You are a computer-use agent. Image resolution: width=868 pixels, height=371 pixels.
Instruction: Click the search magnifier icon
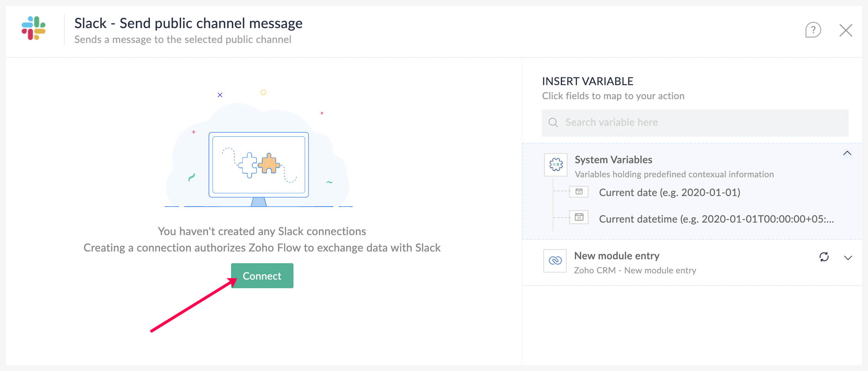click(x=553, y=123)
